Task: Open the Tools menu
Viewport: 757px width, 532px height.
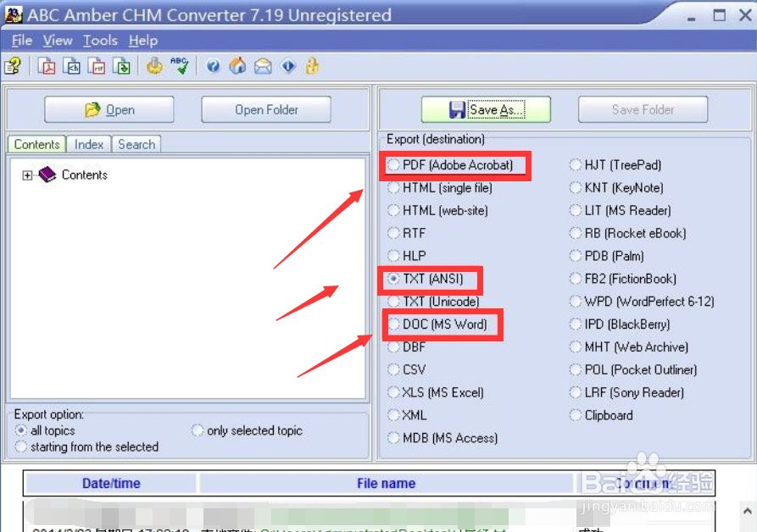Action: (100, 41)
